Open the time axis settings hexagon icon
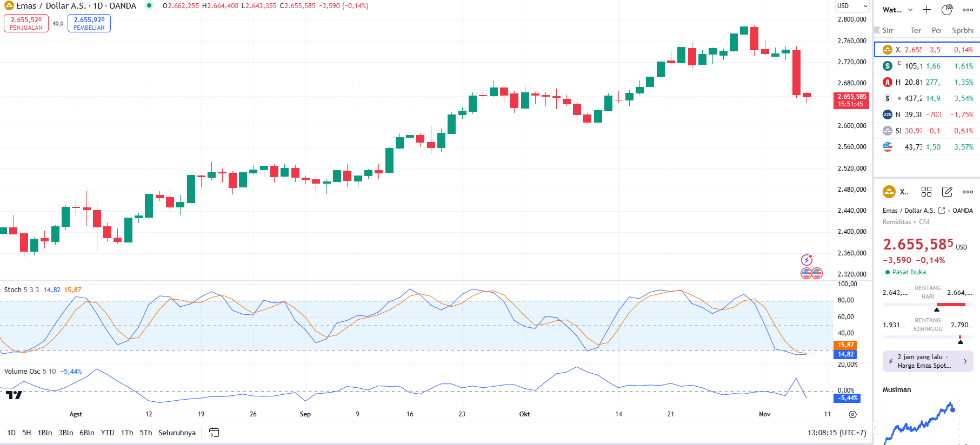The image size is (980, 445). [852, 414]
